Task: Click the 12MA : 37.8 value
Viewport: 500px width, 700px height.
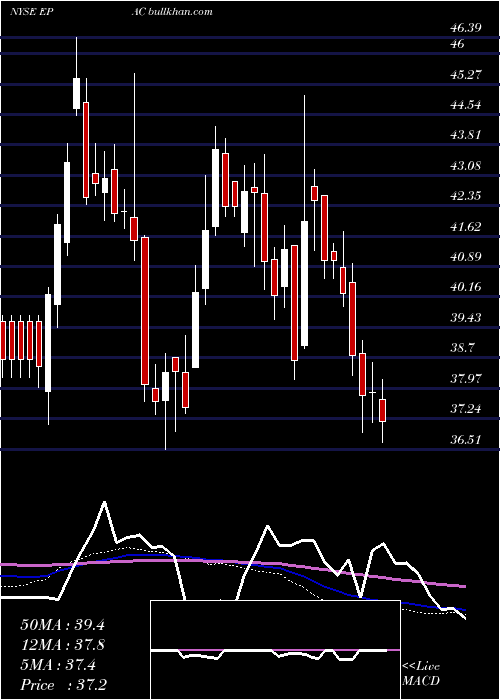Action: (x=62, y=645)
